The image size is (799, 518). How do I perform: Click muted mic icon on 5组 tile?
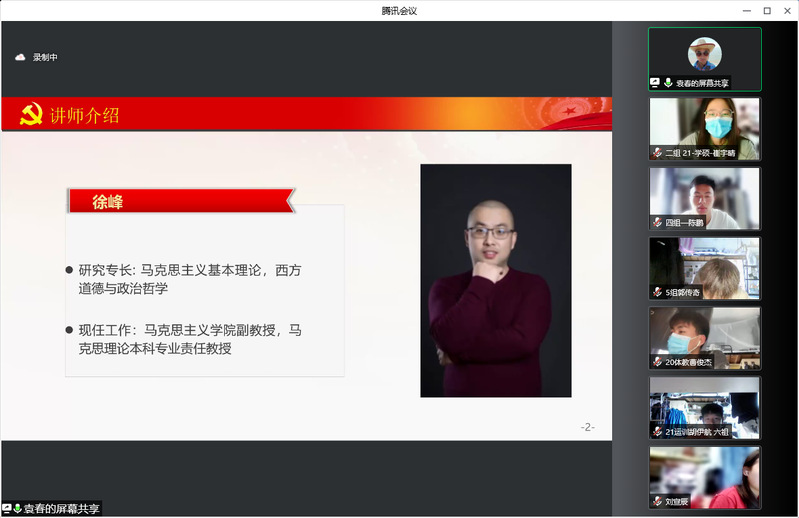(x=657, y=292)
